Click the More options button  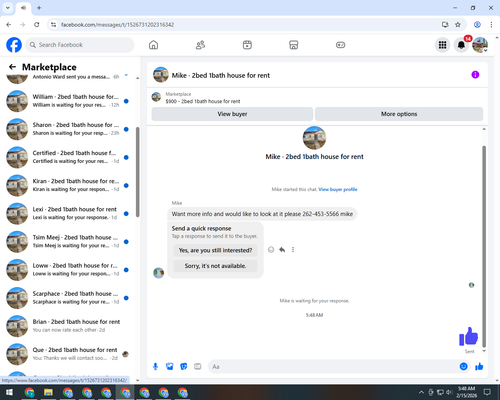point(399,114)
